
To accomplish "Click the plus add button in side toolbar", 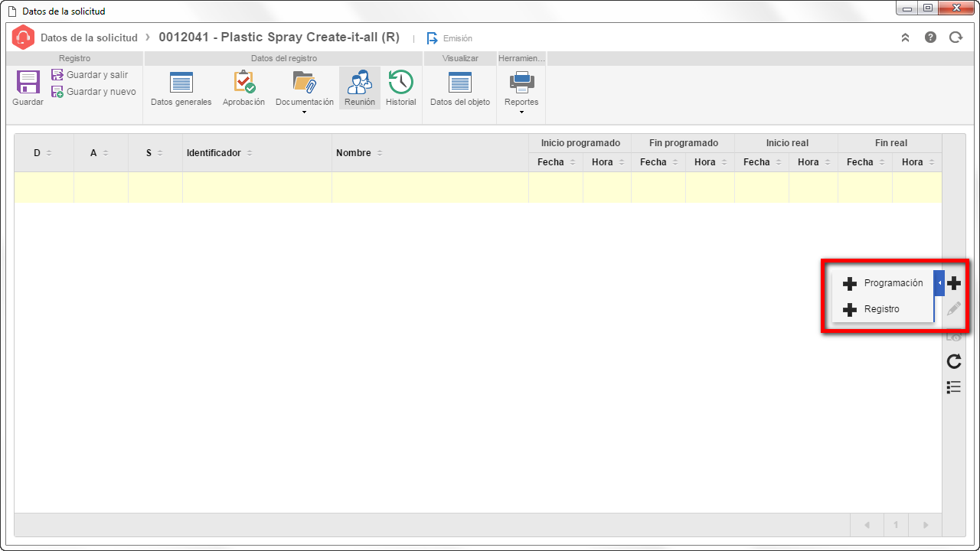I will pos(954,283).
